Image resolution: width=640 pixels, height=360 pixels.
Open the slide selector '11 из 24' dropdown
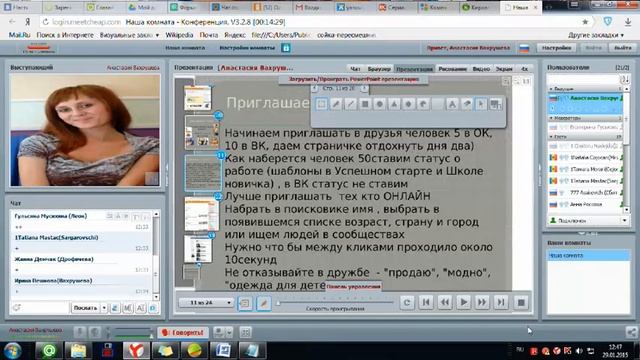point(206,302)
